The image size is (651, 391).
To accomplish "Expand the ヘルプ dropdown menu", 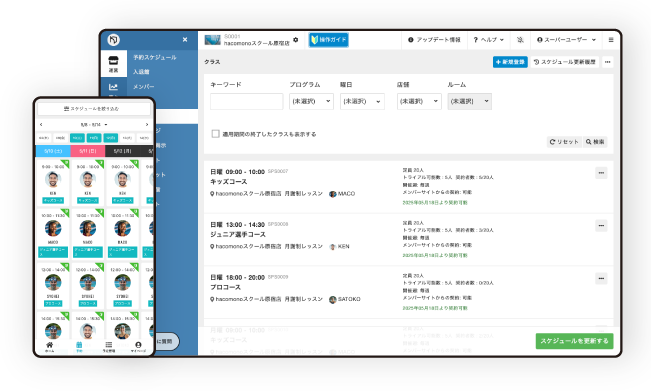I will pyautogui.click(x=489, y=40).
